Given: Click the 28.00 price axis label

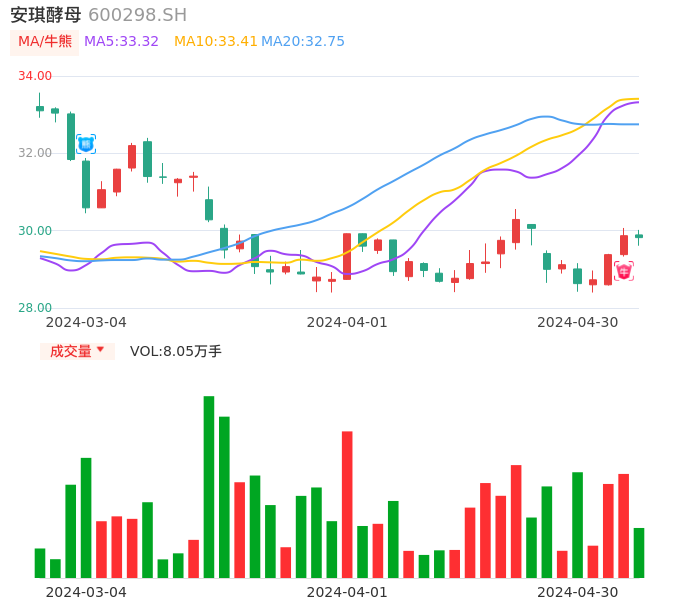Looking at the screenshot, I should coord(35,308).
